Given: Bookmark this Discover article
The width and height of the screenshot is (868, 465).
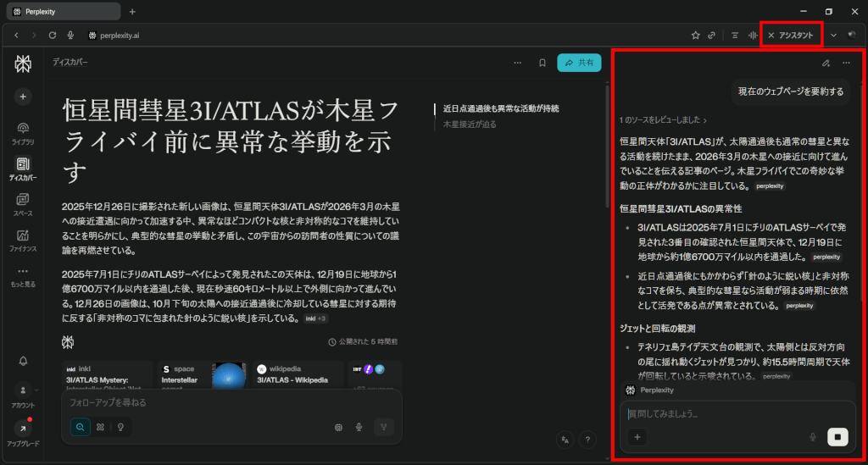Looking at the screenshot, I should [542, 63].
